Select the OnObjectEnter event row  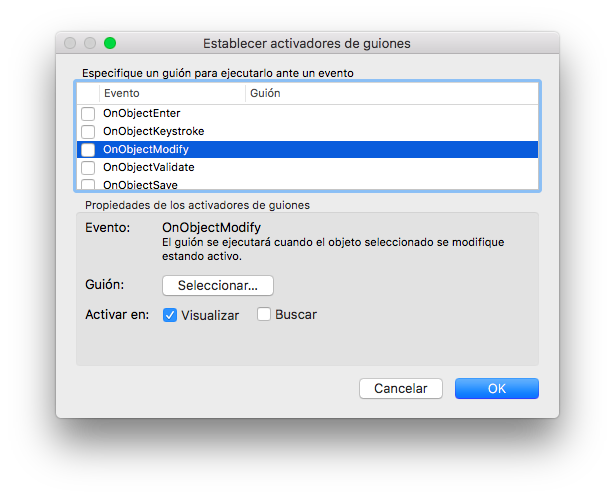(x=308, y=114)
